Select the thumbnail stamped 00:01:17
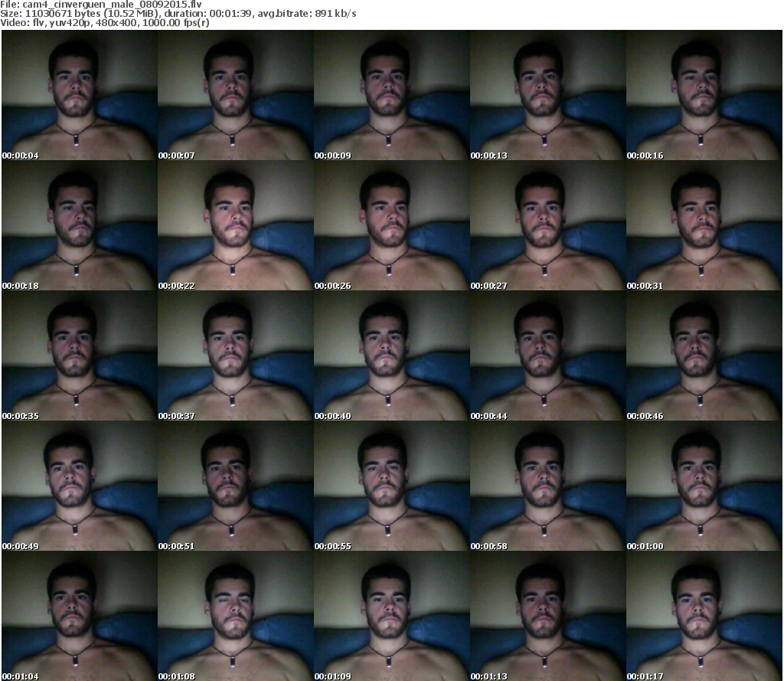The width and height of the screenshot is (784, 681). coord(704,616)
